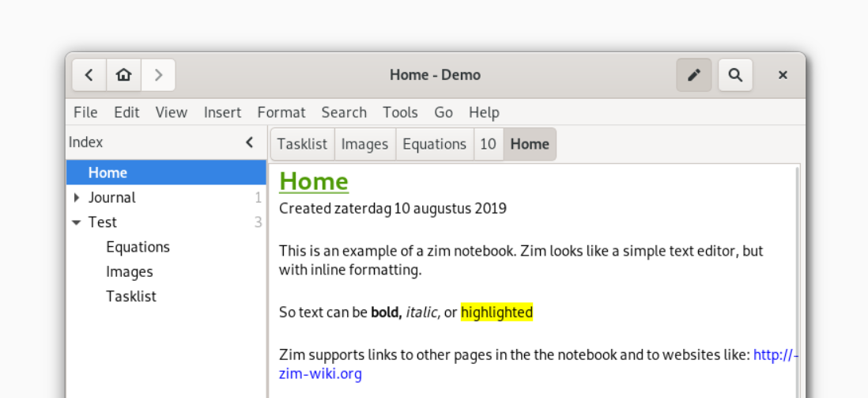Collapse the Index side pane
This screenshot has width=868, height=398.
point(250,142)
